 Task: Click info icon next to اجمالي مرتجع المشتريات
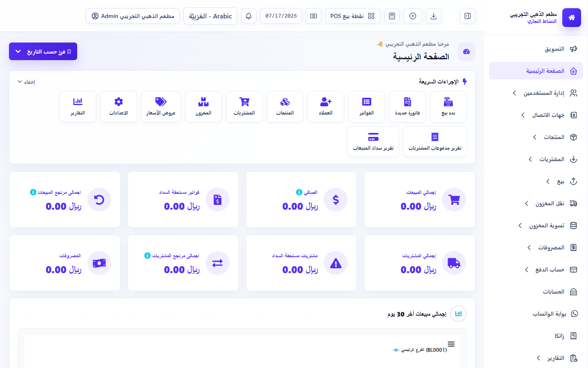point(147,256)
